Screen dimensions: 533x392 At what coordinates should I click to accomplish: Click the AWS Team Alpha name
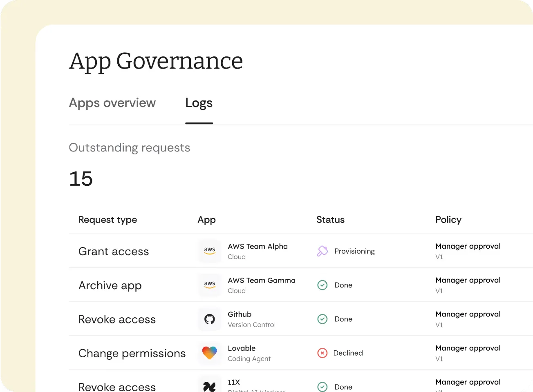[258, 246]
